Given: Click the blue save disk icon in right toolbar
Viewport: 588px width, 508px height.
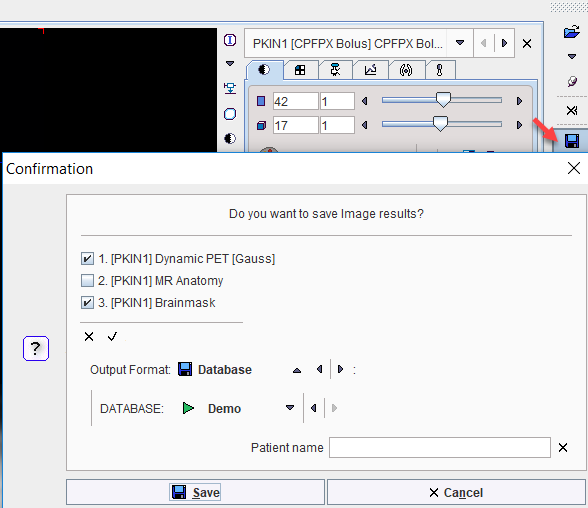Looking at the screenshot, I should pyautogui.click(x=572, y=141).
